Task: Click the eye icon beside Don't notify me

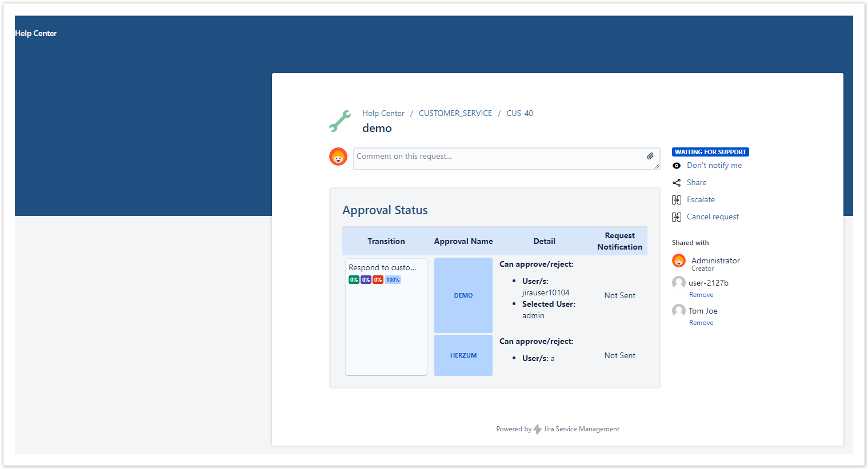Action: (677, 166)
